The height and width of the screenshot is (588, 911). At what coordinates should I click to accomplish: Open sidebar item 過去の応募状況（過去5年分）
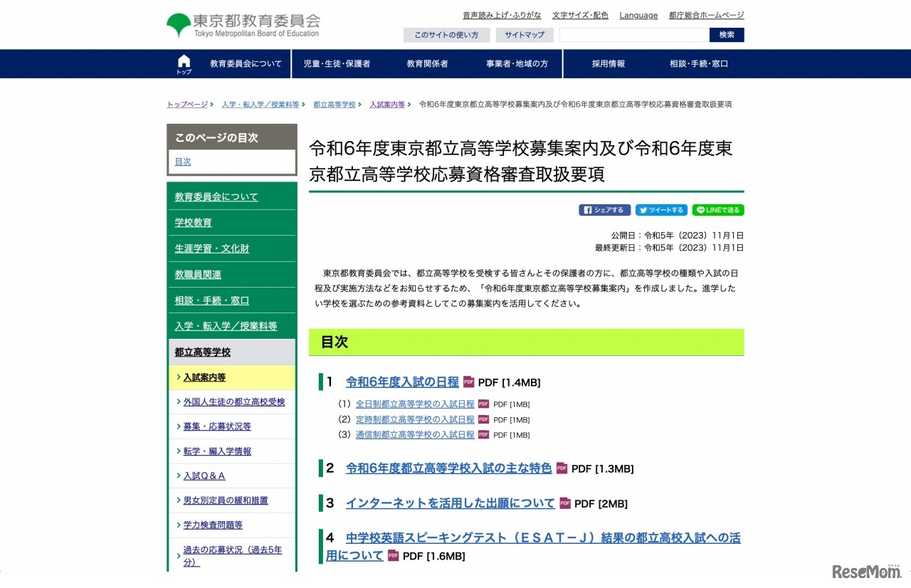pyautogui.click(x=232, y=555)
